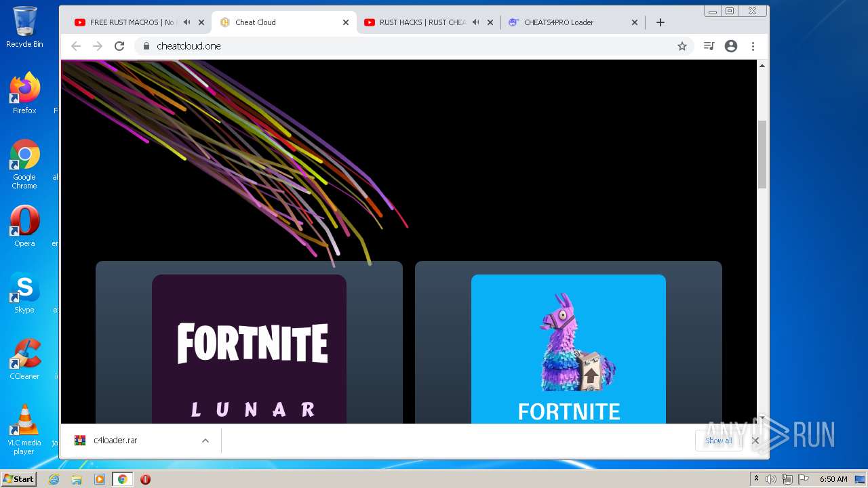Screen dimensions: 868x488
Task: Close the Cheat Cloud tab
Action: [346, 22]
